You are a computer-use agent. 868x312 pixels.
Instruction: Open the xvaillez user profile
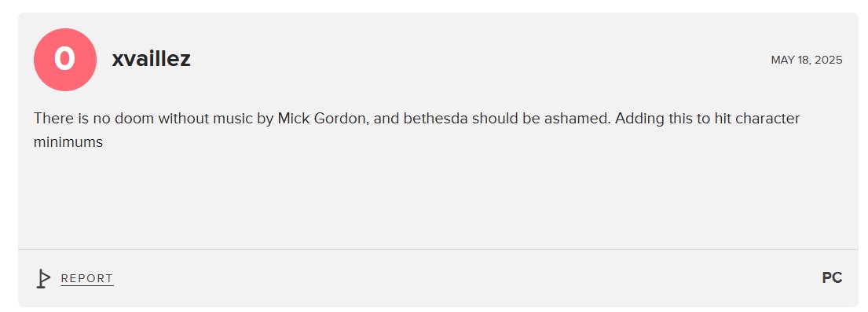[x=151, y=59]
